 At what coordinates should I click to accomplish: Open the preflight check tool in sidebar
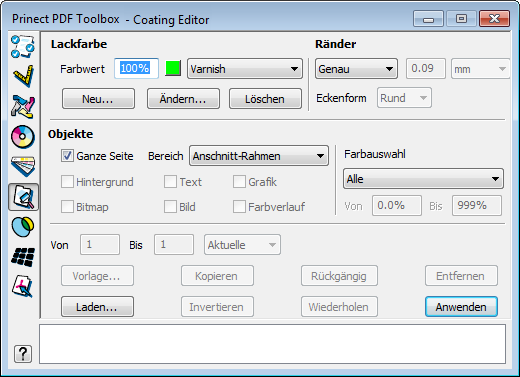click(x=23, y=47)
